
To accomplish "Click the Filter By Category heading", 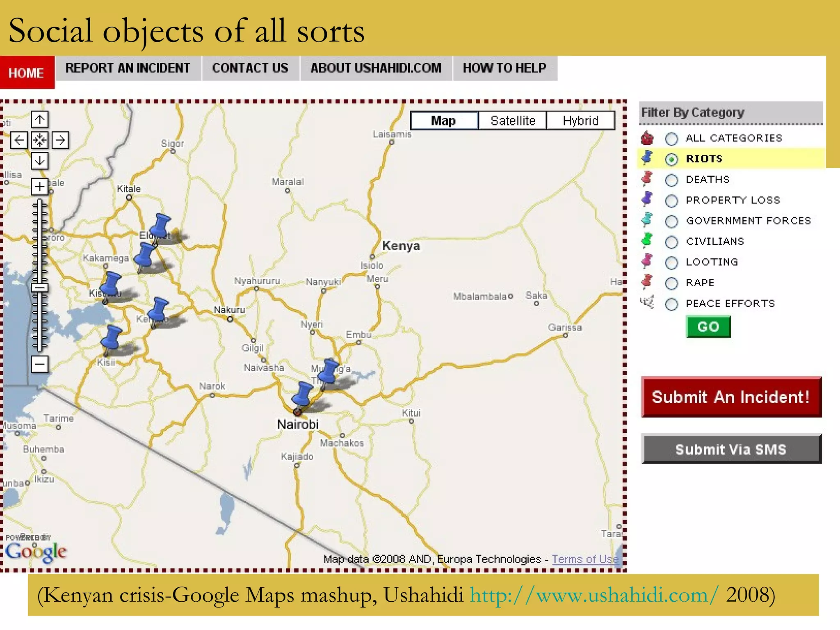I will click(693, 112).
